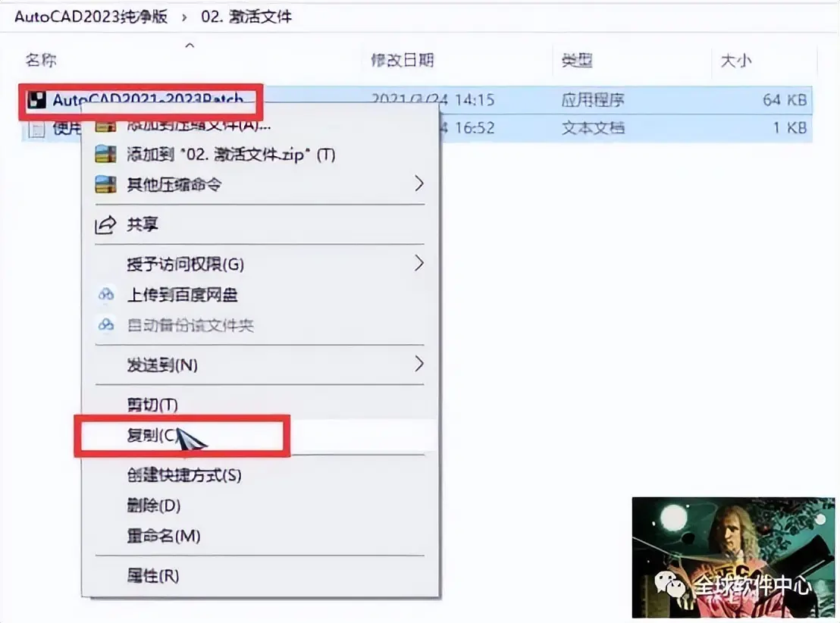This screenshot has width=840, height=623.
Task: Choose 重命名(M) from the context menu
Action: [x=164, y=535]
